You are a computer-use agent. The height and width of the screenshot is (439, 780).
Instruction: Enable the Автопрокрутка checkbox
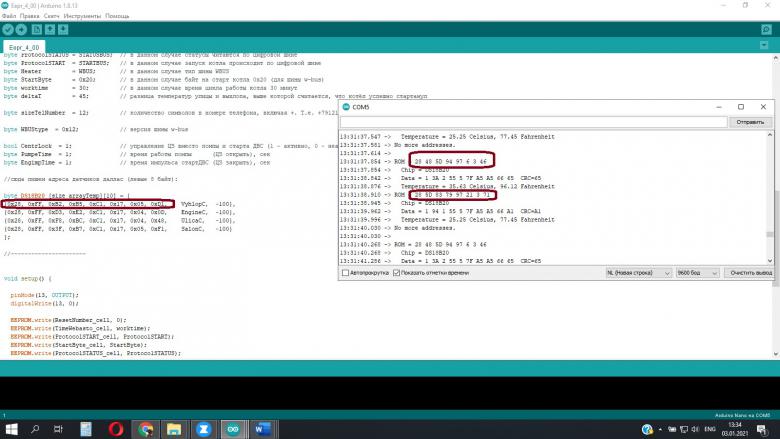pos(346,272)
